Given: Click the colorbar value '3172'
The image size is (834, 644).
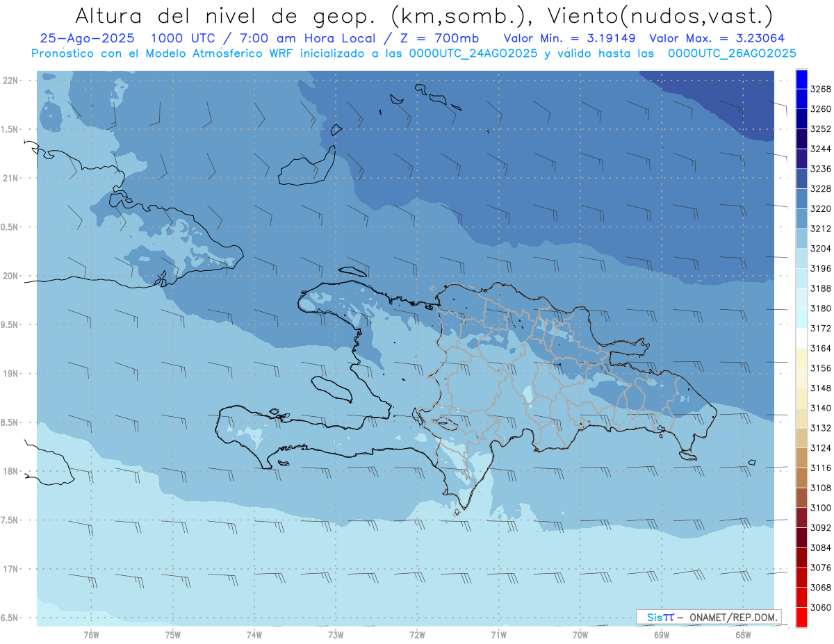Looking at the screenshot, I should (821, 329).
